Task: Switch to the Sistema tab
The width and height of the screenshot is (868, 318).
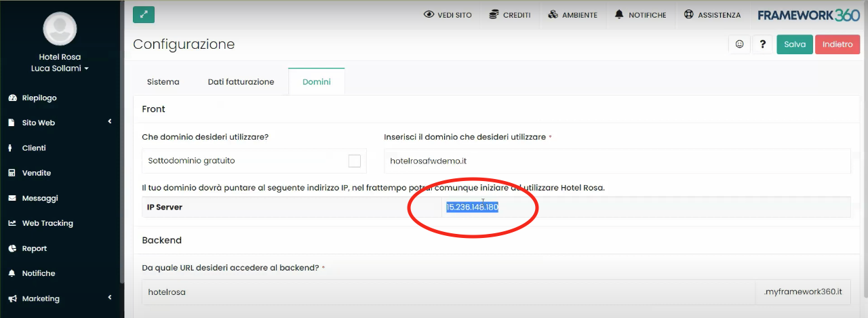Action: click(163, 81)
